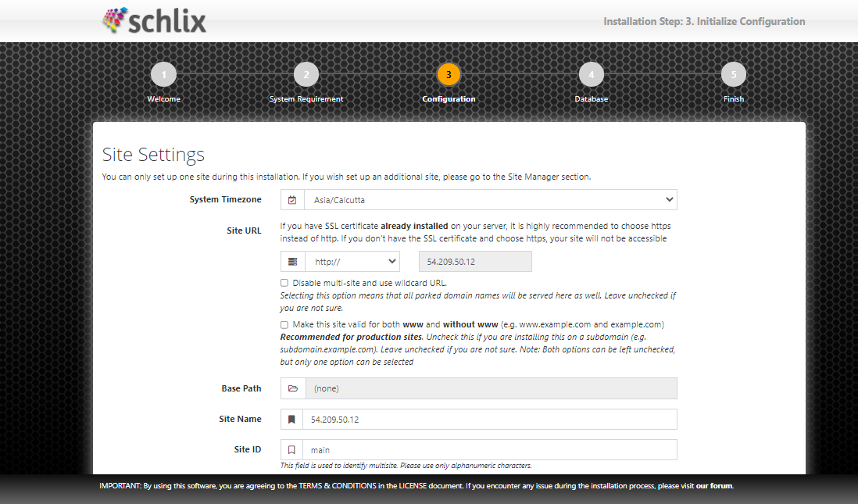Image resolution: width=858 pixels, height=504 pixels.
Task: Click the You can only set up one site text
Action: [x=346, y=177]
